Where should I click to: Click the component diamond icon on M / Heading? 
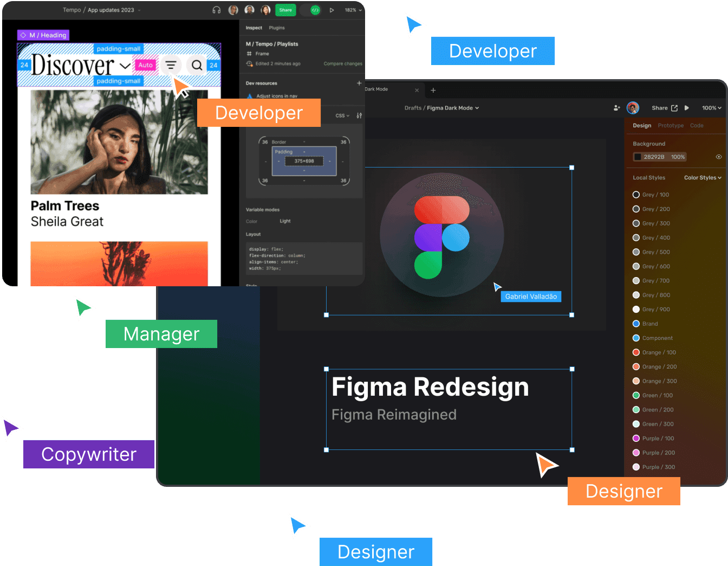point(23,35)
